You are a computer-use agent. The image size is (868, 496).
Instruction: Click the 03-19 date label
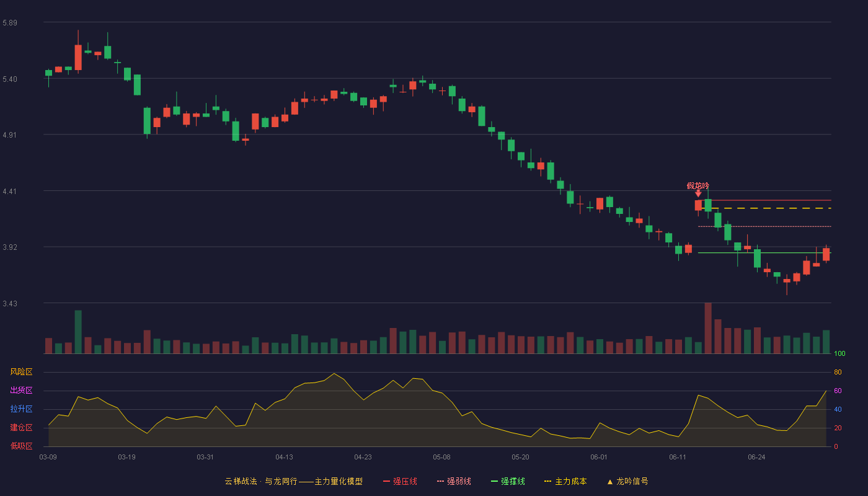[x=126, y=457]
